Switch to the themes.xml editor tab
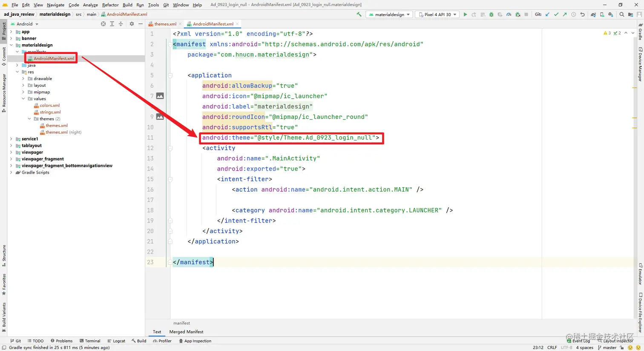 [165, 24]
